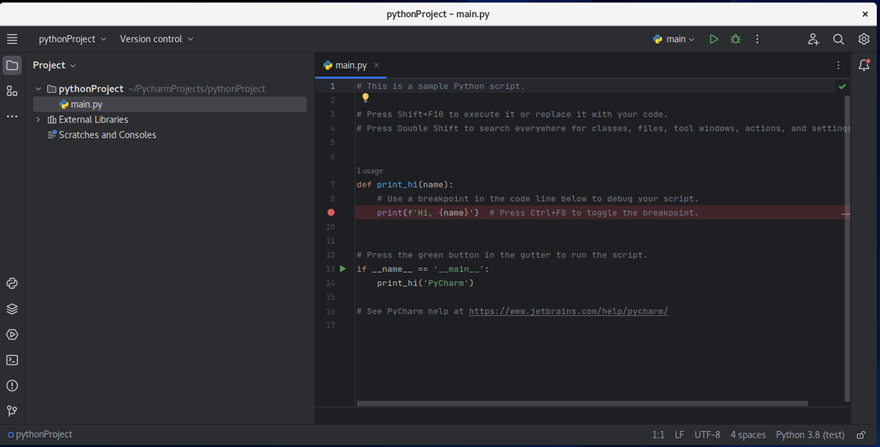
Task: Select main.py in the project tree
Action: tap(170, 104)
